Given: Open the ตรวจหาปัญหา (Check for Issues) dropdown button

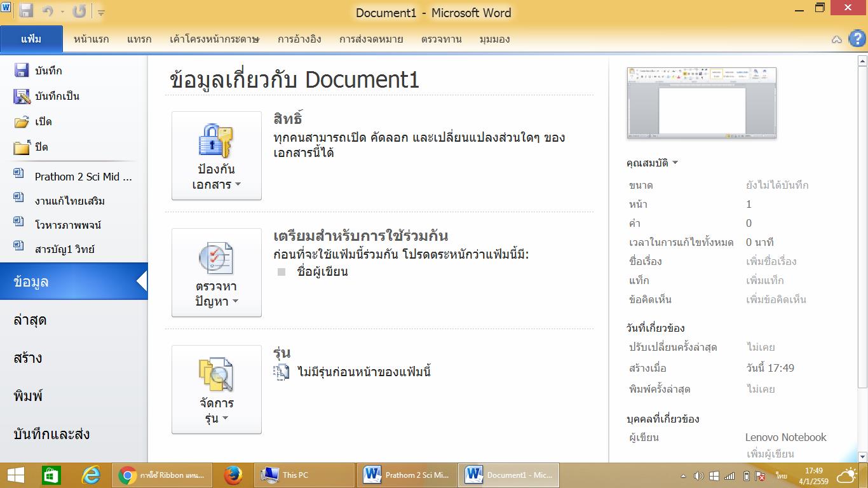Looking at the screenshot, I should click(x=217, y=273).
